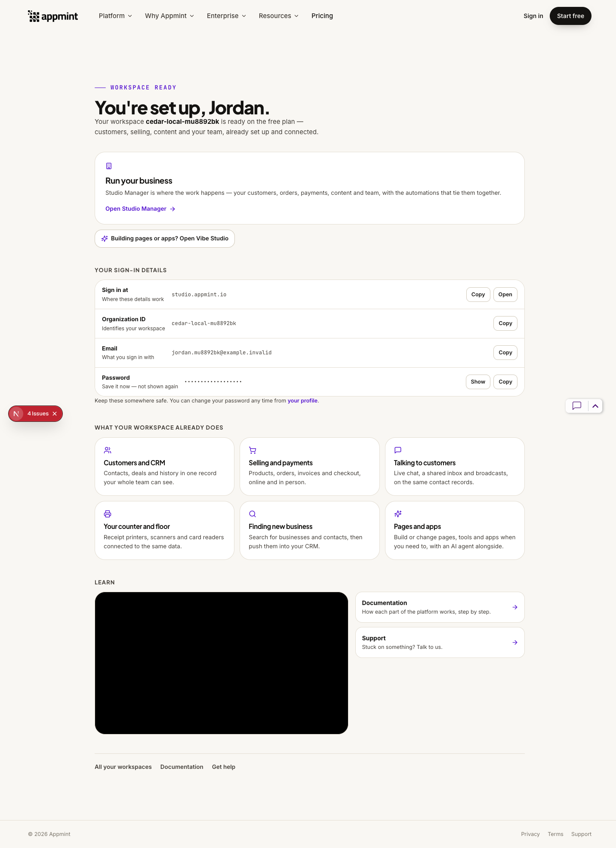Show the hidden password
The image size is (616, 848).
[x=478, y=382]
